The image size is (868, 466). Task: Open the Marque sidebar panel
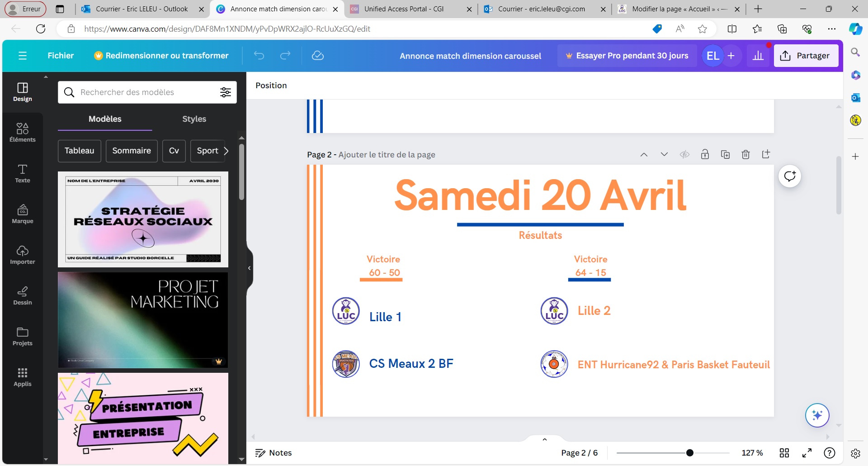click(x=23, y=214)
